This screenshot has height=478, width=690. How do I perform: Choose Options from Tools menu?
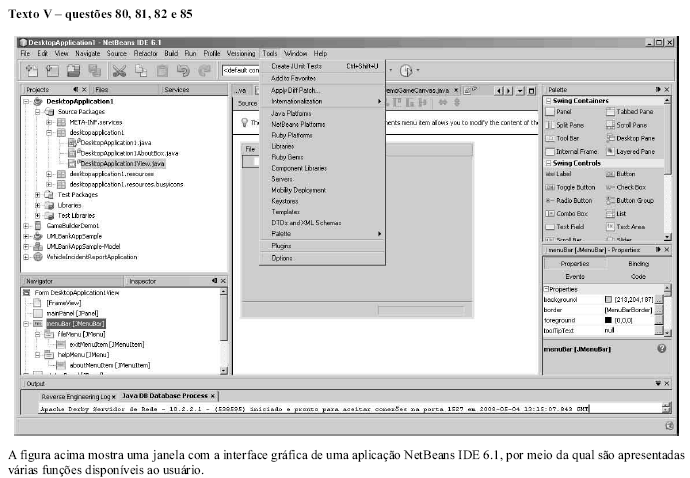click(x=323, y=258)
